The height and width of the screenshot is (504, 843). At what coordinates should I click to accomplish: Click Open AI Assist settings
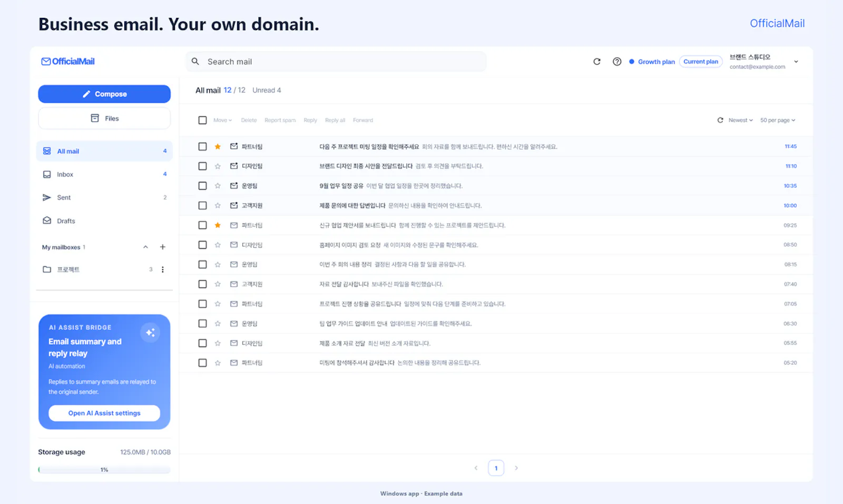click(x=104, y=413)
